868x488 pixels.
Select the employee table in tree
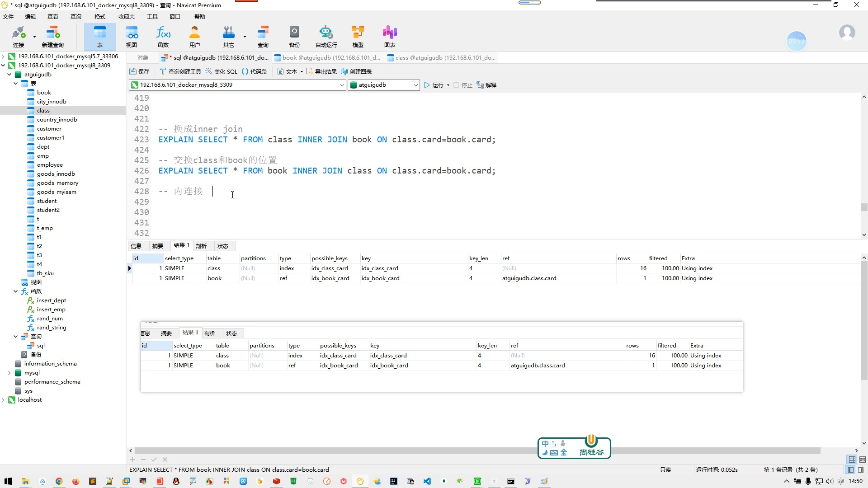(50, 165)
